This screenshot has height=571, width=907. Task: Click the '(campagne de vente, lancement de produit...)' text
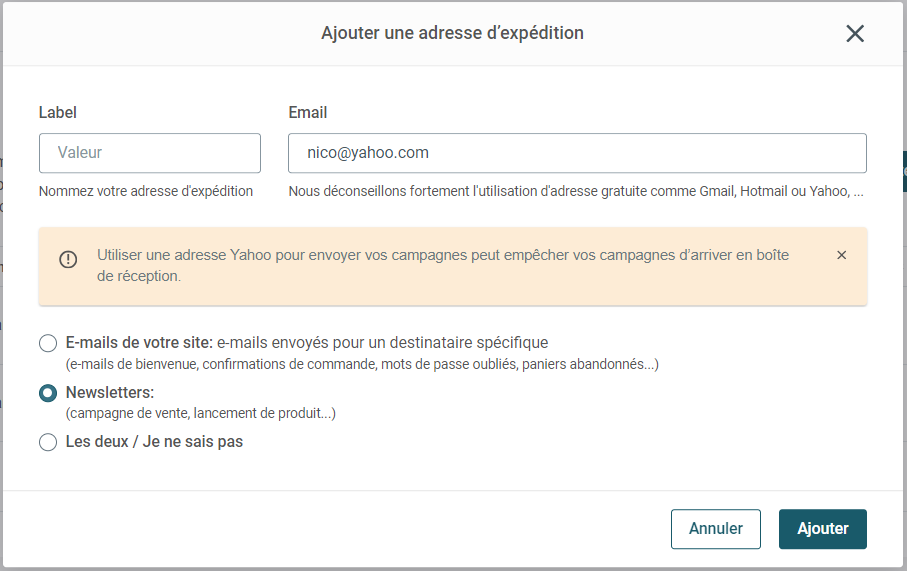pos(201,413)
